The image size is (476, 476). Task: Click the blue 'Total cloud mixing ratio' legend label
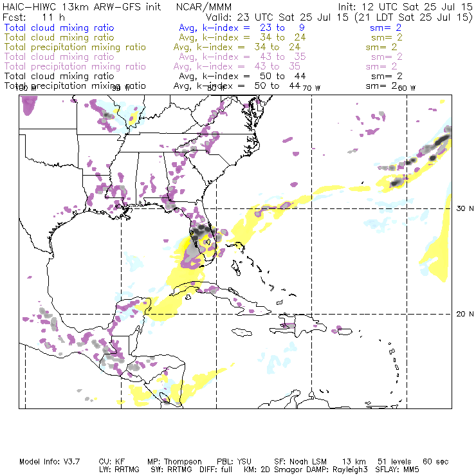tap(59, 28)
